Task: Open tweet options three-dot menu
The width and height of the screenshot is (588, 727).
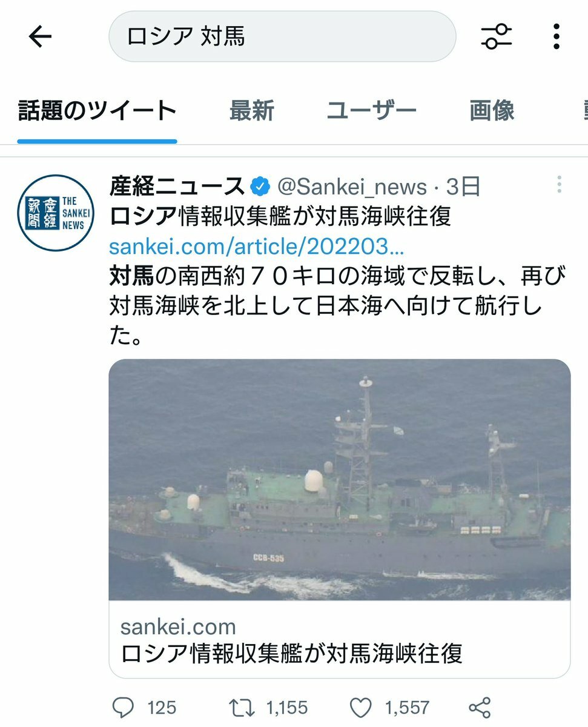Action: pyautogui.click(x=559, y=184)
